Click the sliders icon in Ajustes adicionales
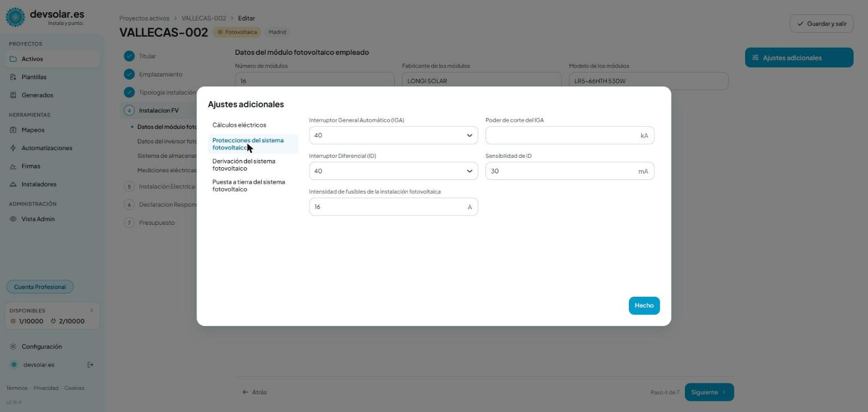The height and width of the screenshot is (412, 868). (756, 58)
